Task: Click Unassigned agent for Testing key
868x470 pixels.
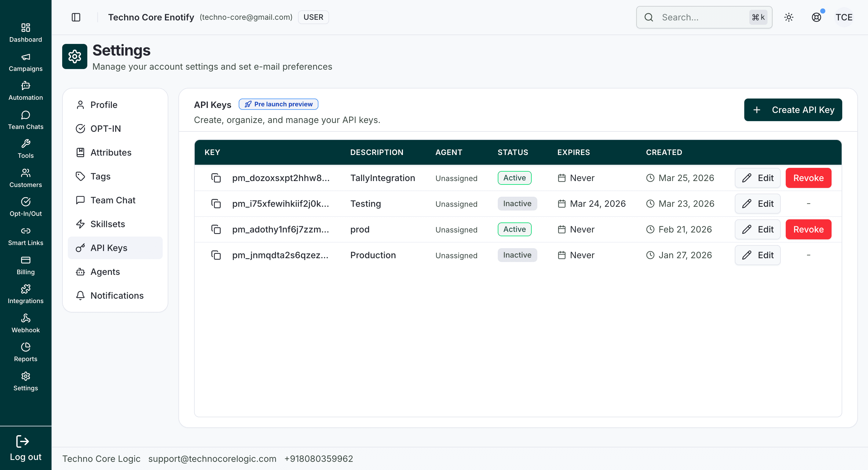Action: click(456, 204)
